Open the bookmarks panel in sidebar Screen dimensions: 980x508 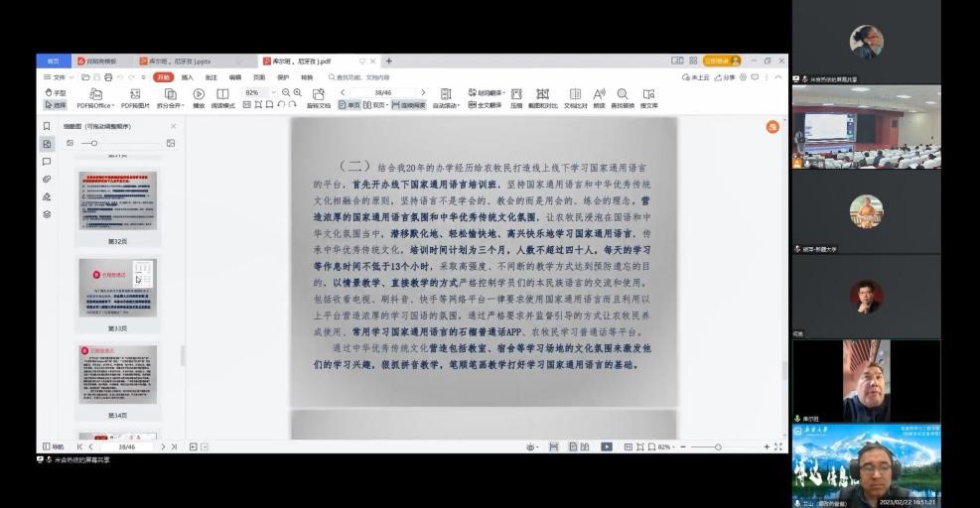pos(47,127)
